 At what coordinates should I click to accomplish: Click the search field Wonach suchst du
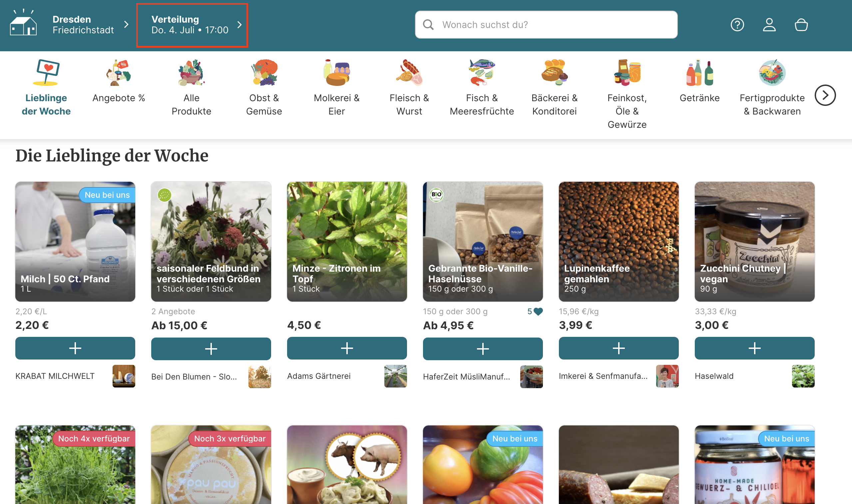point(546,25)
